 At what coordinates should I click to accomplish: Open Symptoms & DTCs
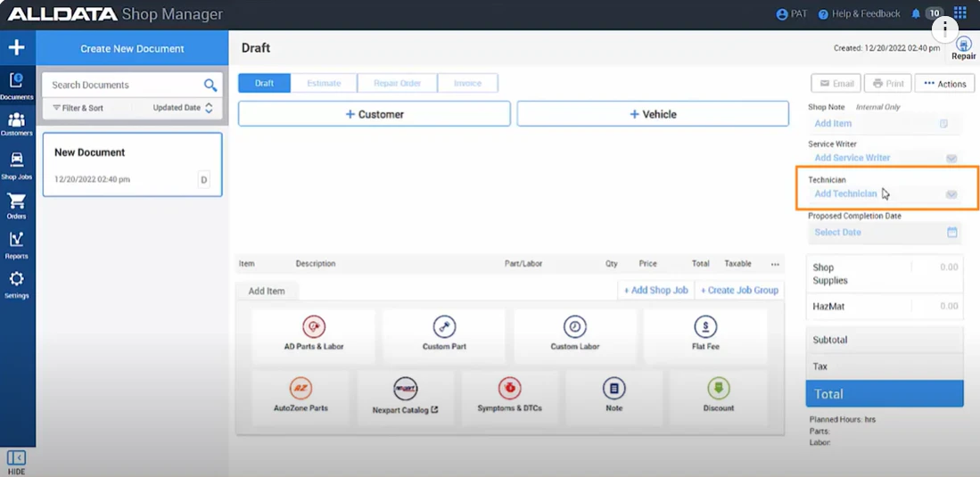coord(510,397)
